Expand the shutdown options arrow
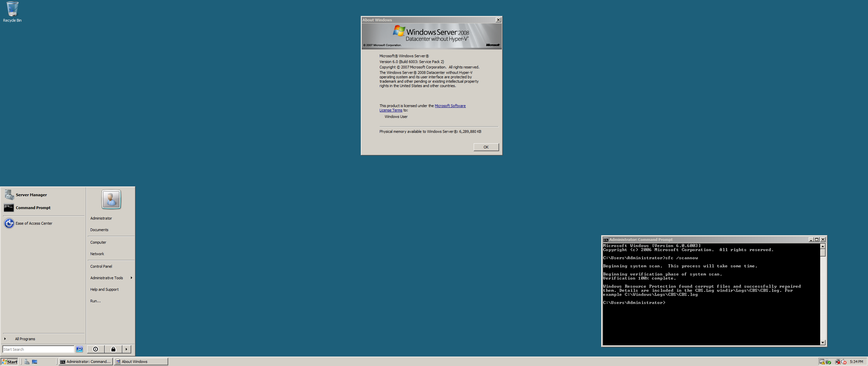This screenshot has height=366, width=868. pyautogui.click(x=126, y=349)
